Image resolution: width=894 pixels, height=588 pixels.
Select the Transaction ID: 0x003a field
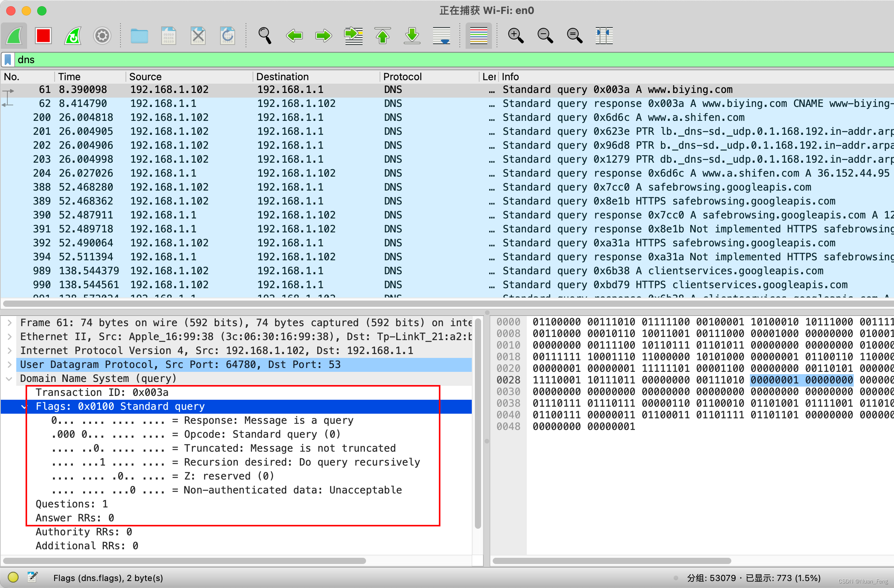pyautogui.click(x=236, y=392)
